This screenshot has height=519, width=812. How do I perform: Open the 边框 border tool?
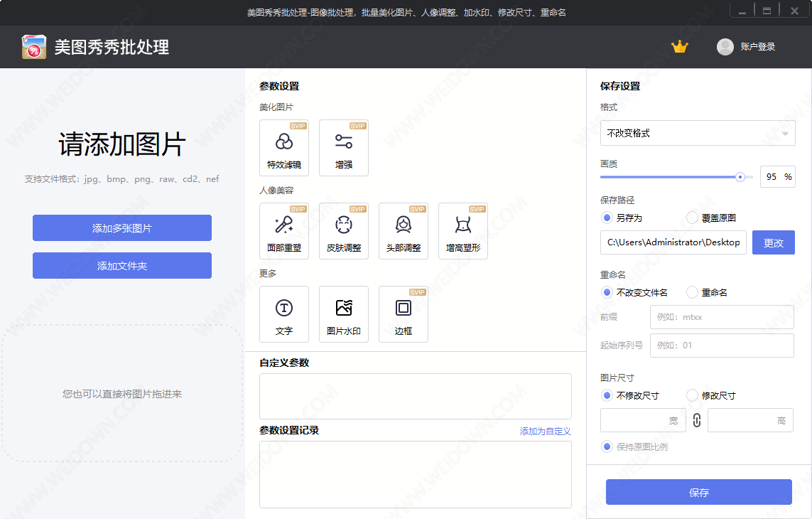click(404, 314)
